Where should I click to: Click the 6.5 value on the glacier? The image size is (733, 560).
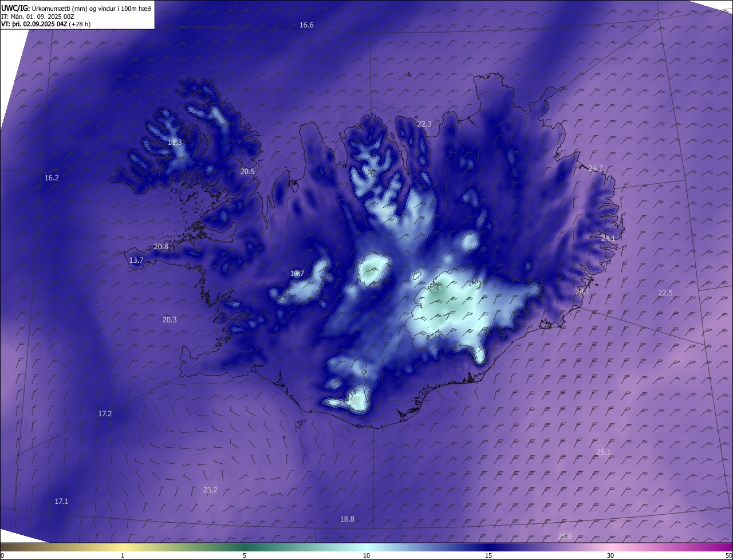tap(436, 289)
